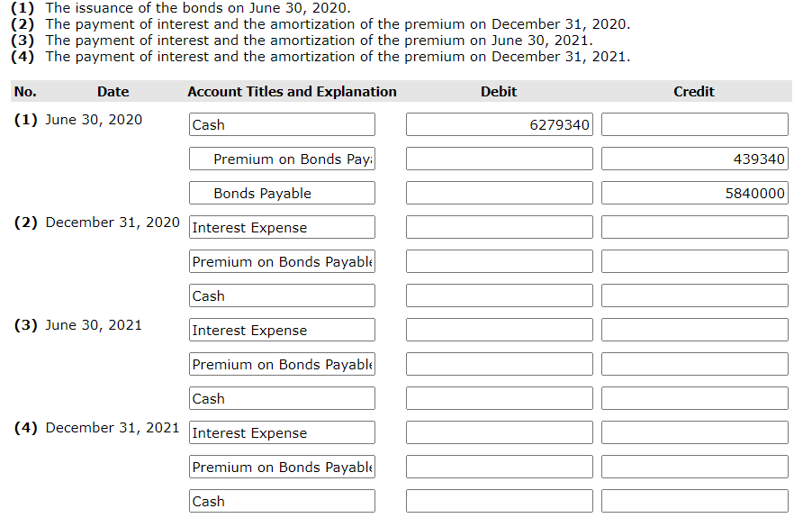Click the Bonds Payable account title field
Screen dimensions: 812x527
click(x=282, y=193)
